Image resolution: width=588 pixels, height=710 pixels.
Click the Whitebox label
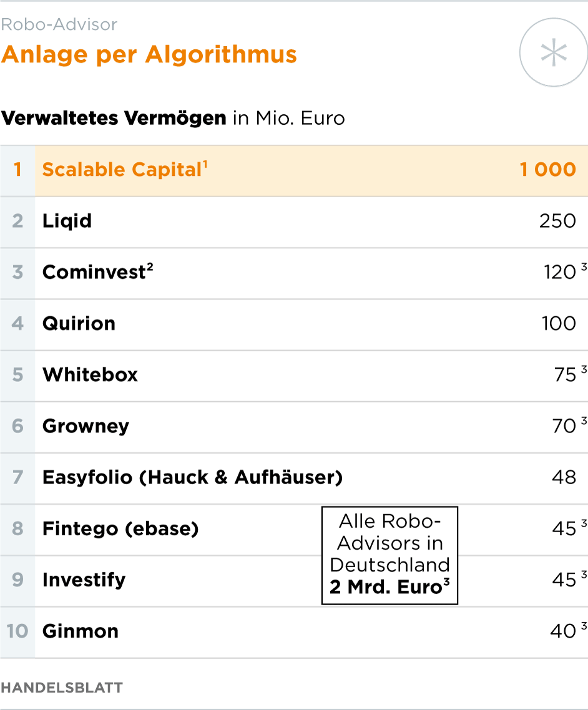click(x=90, y=374)
